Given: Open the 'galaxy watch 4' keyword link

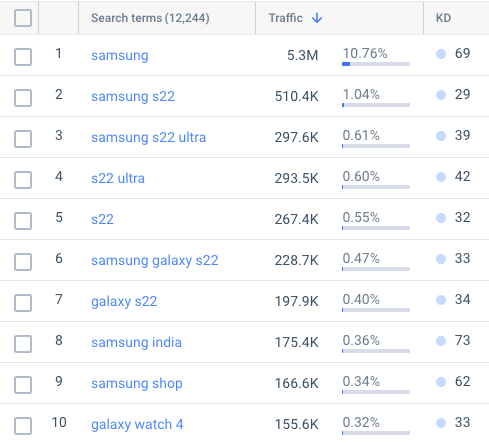Looking at the screenshot, I should [137, 424].
